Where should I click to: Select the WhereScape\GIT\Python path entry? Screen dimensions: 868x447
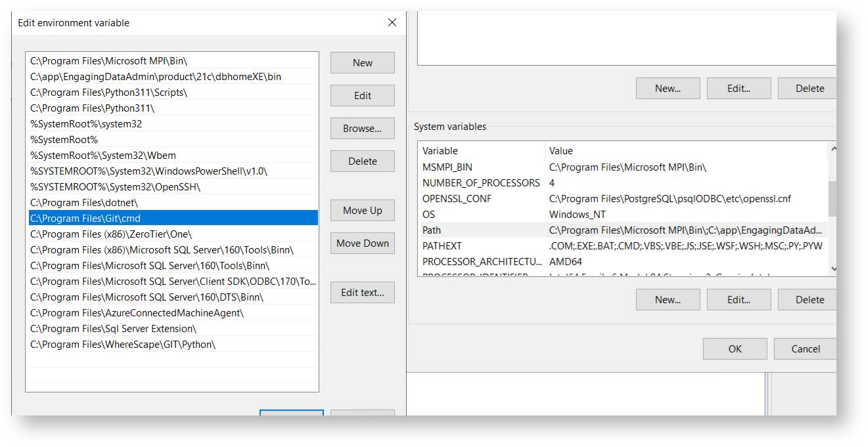[x=122, y=345]
